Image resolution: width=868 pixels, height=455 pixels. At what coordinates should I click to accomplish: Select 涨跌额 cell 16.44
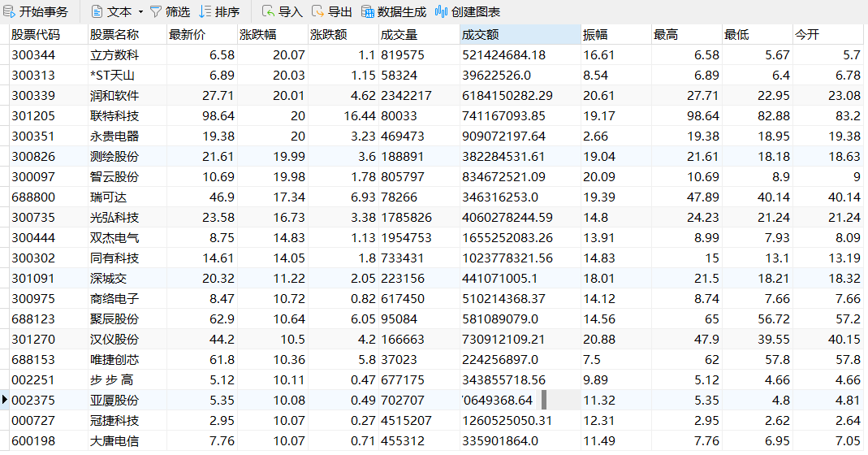coord(343,116)
